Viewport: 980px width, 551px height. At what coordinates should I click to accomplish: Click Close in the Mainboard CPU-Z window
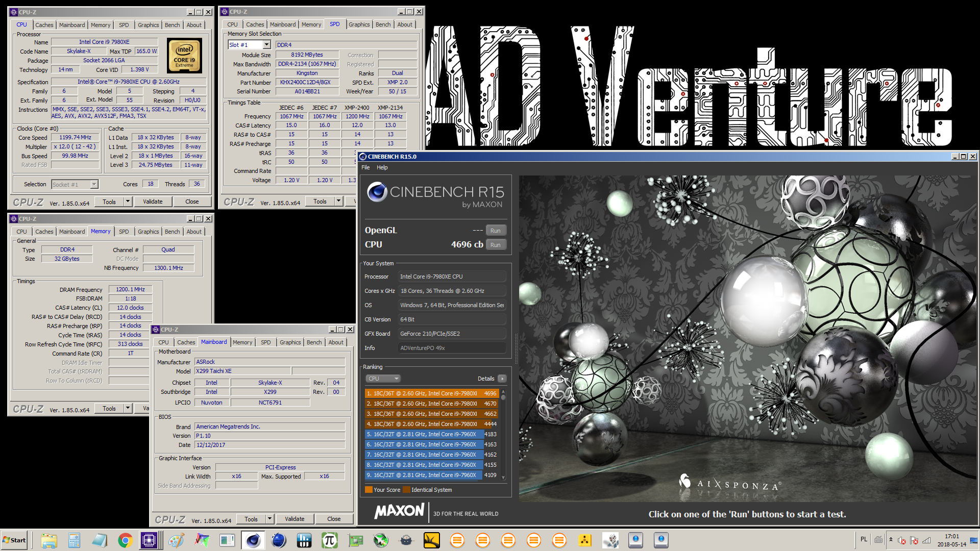pyautogui.click(x=334, y=519)
